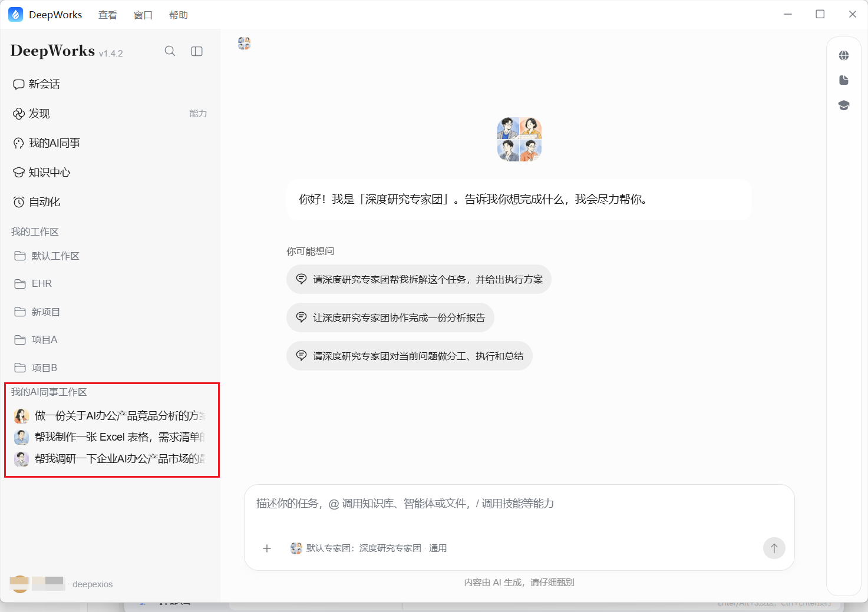Click the DeepWorks app logo in title bar

coord(16,15)
